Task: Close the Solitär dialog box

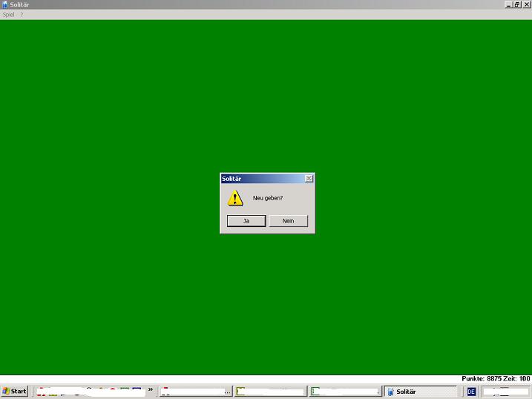Action: click(309, 179)
